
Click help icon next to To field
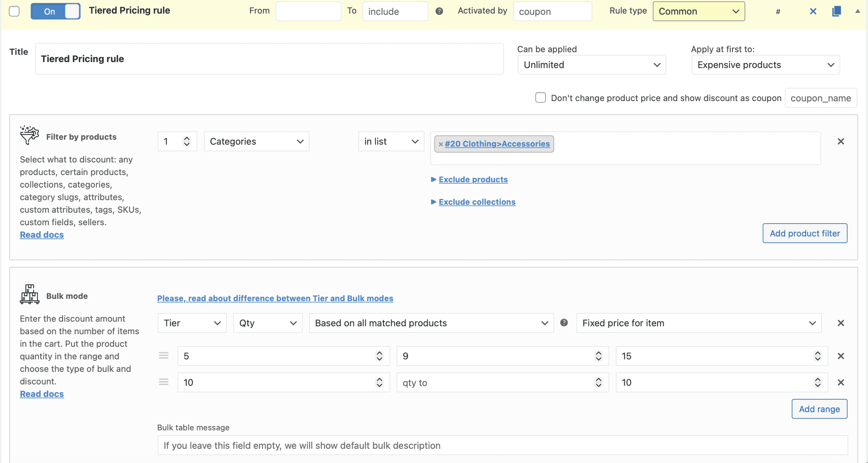pyautogui.click(x=439, y=11)
